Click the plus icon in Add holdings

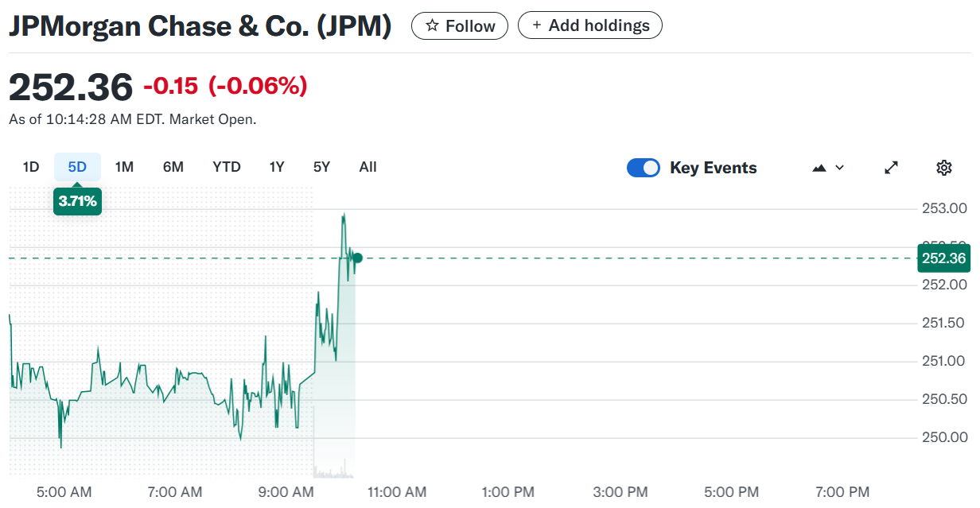(x=537, y=25)
